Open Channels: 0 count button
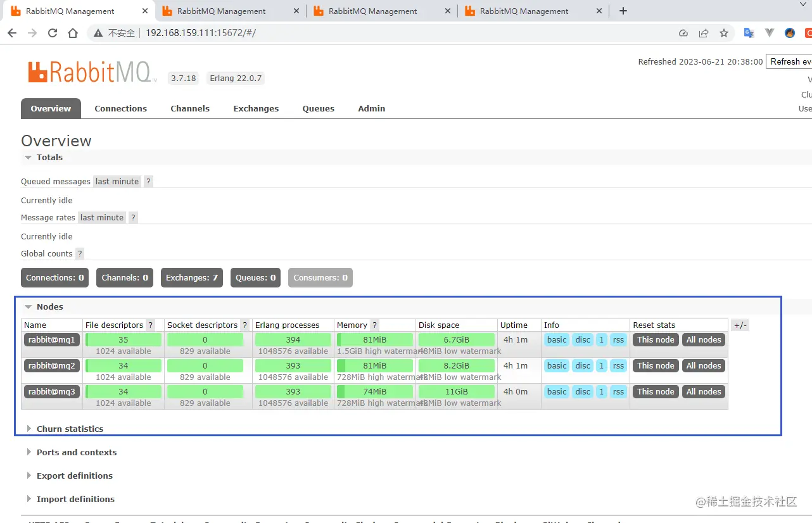Image resolution: width=812 pixels, height=523 pixels. coord(125,278)
